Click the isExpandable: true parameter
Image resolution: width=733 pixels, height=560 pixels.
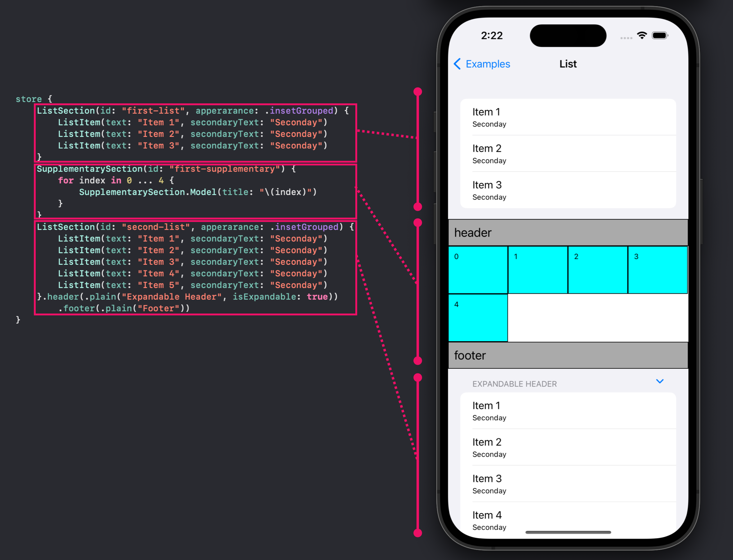pyautogui.click(x=280, y=297)
